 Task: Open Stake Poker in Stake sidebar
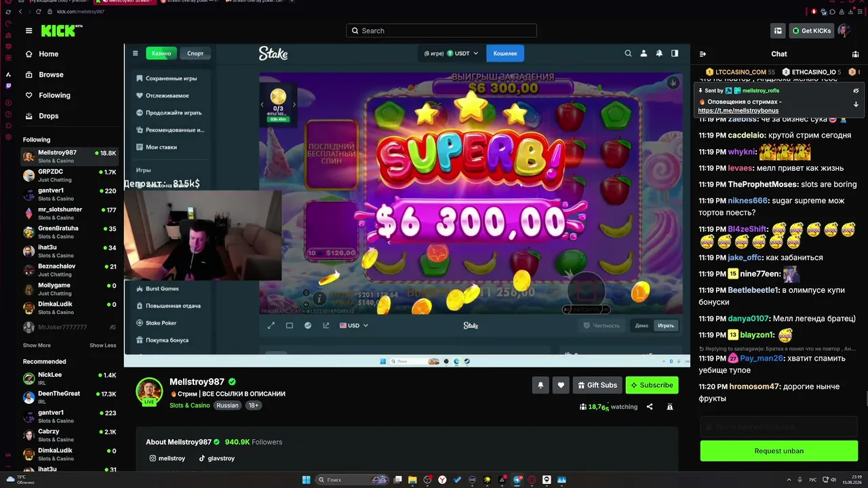156,323
